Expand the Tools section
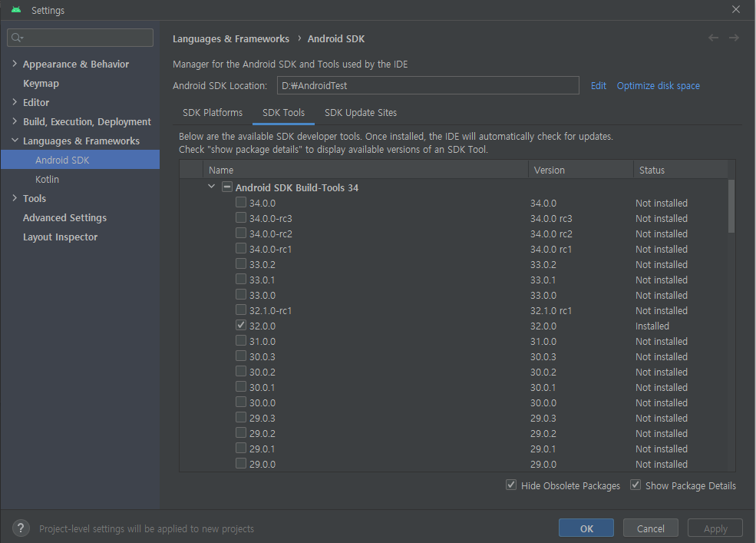The height and width of the screenshot is (543, 756). tap(15, 198)
